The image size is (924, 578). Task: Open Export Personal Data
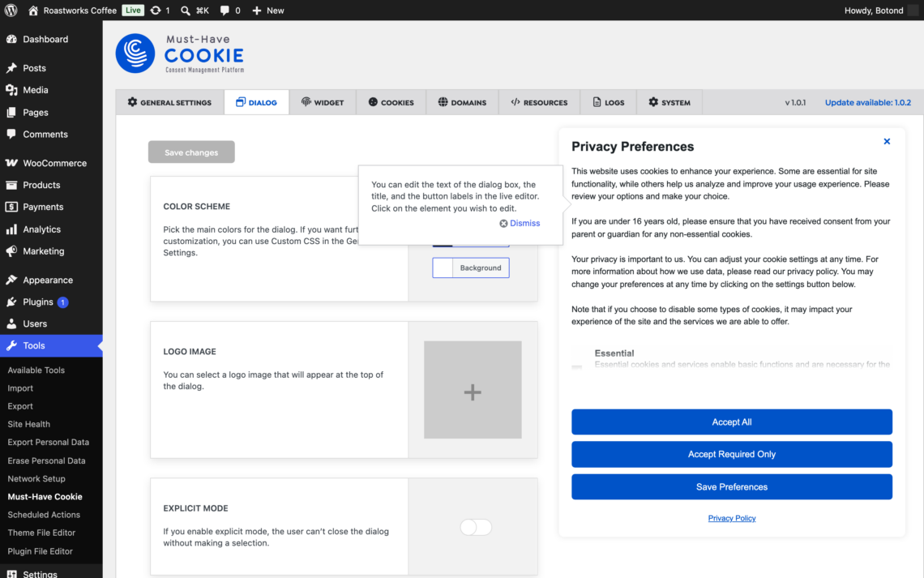[49, 442]
